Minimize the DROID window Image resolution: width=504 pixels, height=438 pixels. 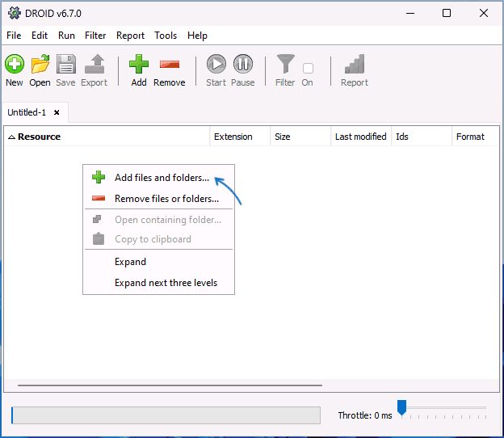pyautogui.click(x=410, y=13)
